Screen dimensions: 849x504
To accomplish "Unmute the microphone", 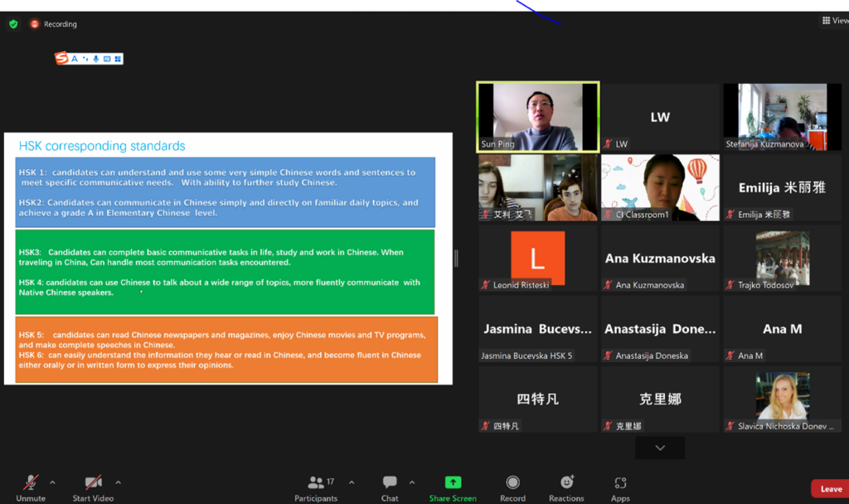I will (x=31, y=482).
